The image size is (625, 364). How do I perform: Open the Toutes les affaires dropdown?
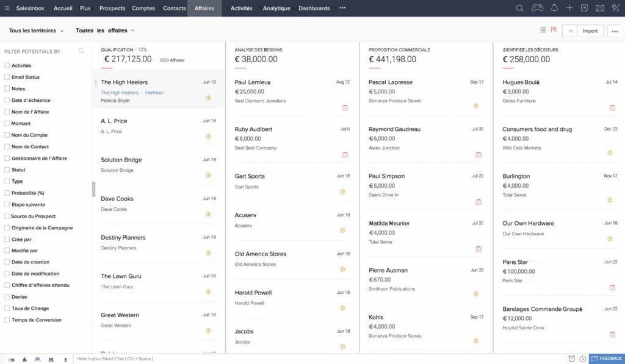pyautogui.click(x=105, y=30)
